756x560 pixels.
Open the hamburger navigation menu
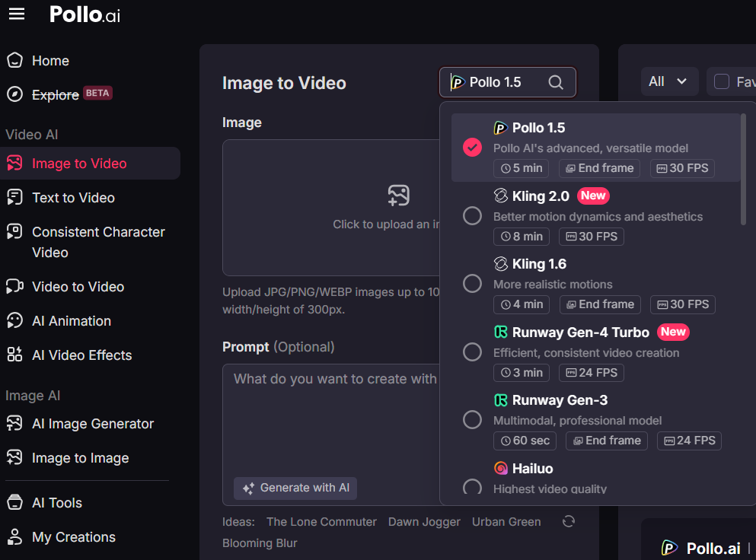pos(17,14)
